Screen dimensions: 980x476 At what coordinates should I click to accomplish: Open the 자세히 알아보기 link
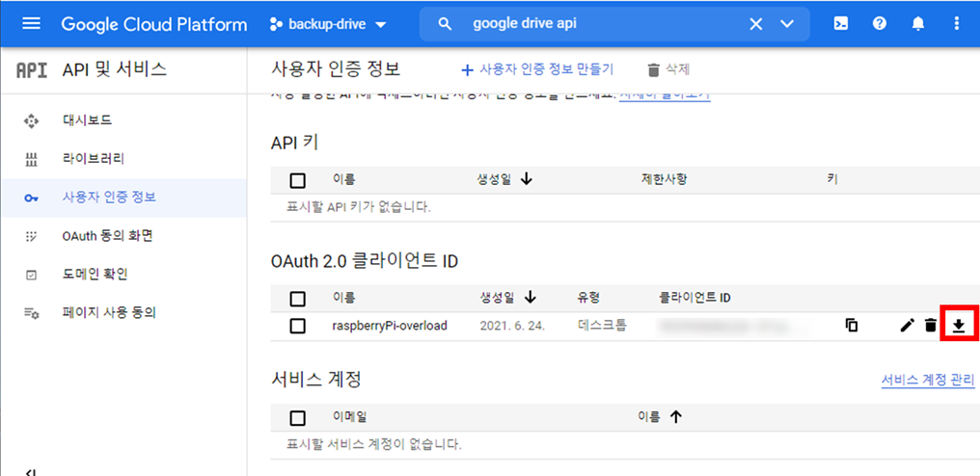pos(665,98)
